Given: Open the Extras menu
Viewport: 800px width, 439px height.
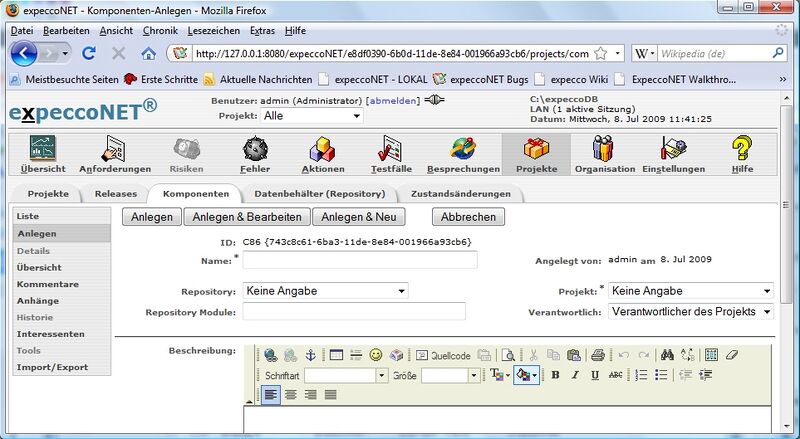Looking at the screenshot, I should coord(262,31).
